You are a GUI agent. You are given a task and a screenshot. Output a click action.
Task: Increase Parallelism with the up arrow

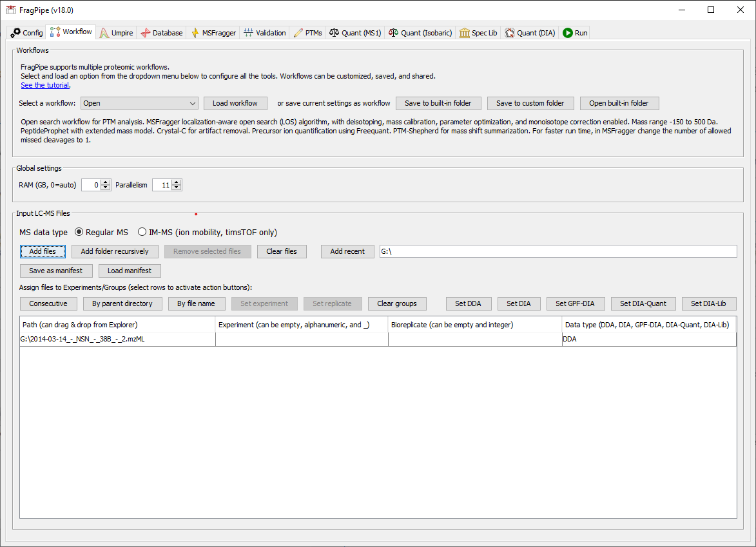[x=177, y=182]
